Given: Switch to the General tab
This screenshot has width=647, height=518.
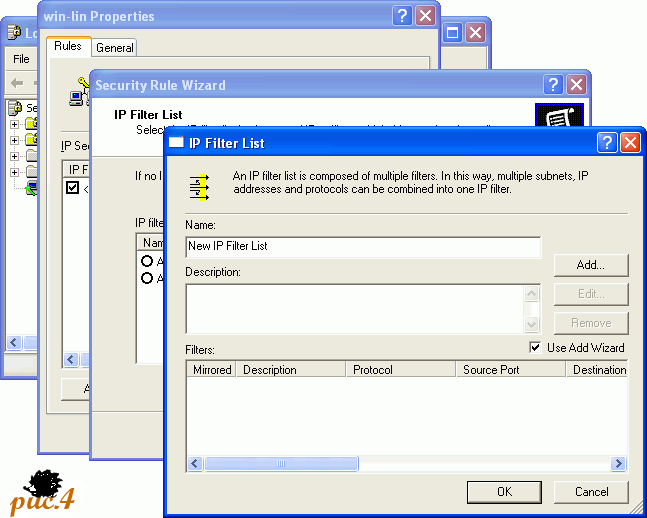Looking at the screenshot, I should [115, 47].
